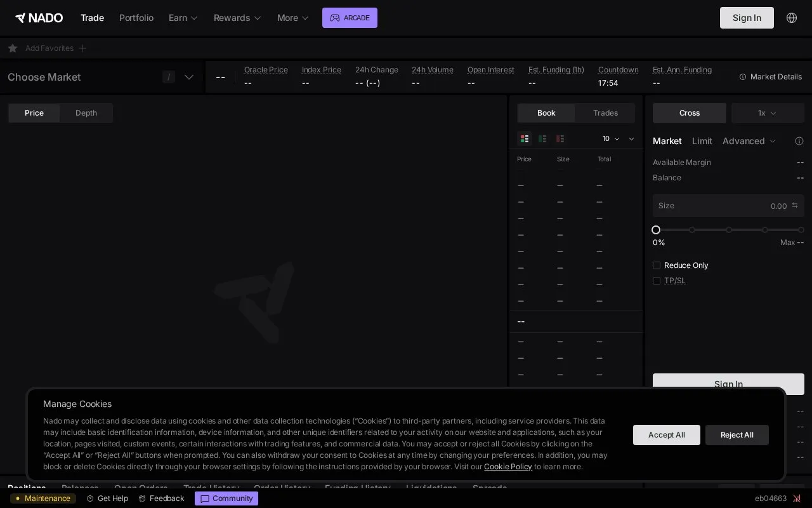Click the size slider handle at 0%
This screenshot has height=508, width=812.
[656, 230]
